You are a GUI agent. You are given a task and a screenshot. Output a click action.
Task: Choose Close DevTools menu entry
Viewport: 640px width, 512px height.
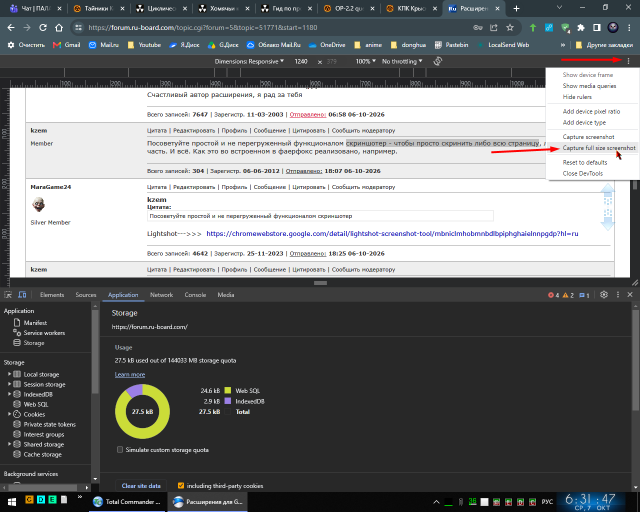pos(582,174)
